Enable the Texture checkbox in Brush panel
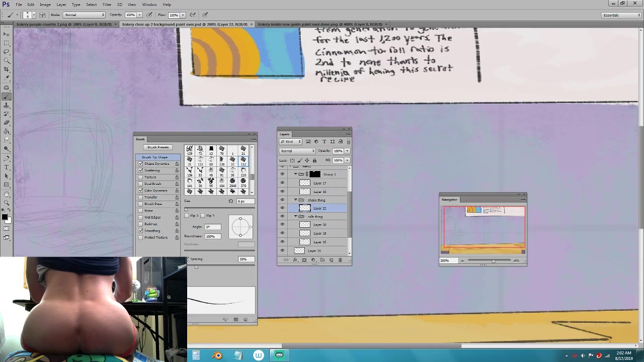644x362 pixels. (140, 177)
